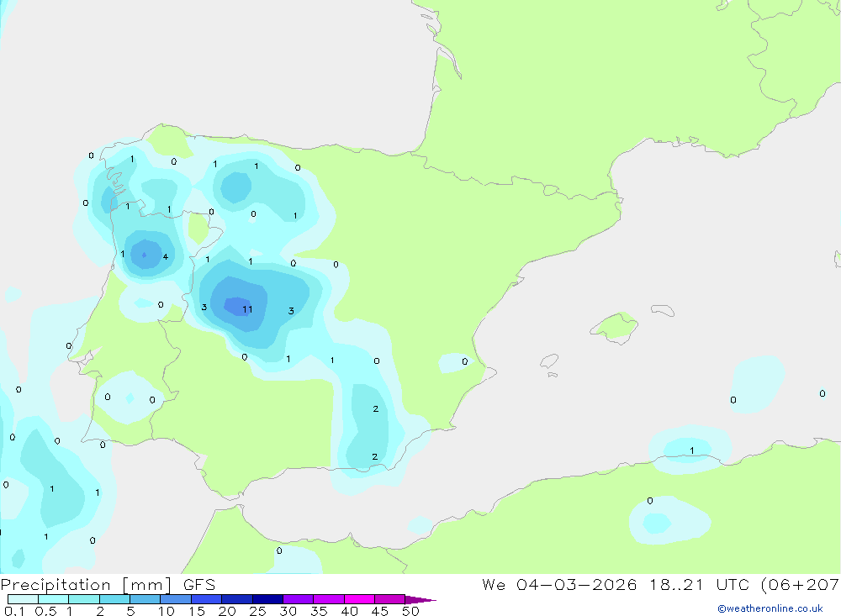
Task: Click the legend label '0.1'
Action: (x=14, y=611)
